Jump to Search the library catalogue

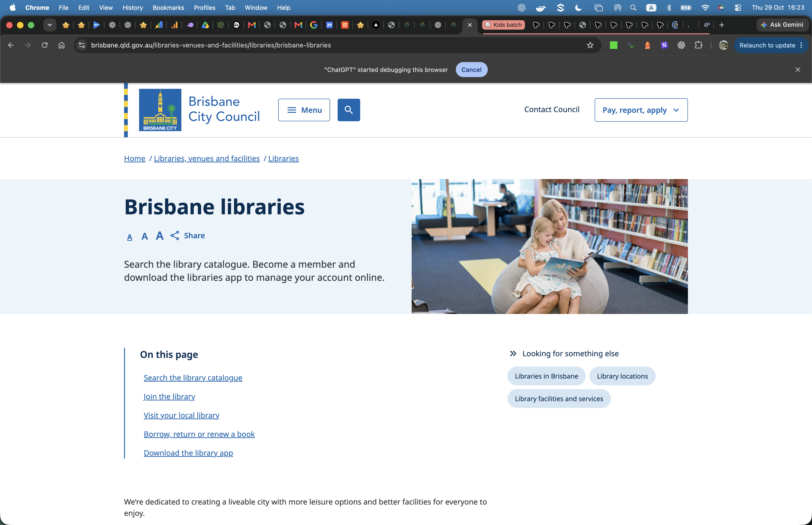coord(193,378)
